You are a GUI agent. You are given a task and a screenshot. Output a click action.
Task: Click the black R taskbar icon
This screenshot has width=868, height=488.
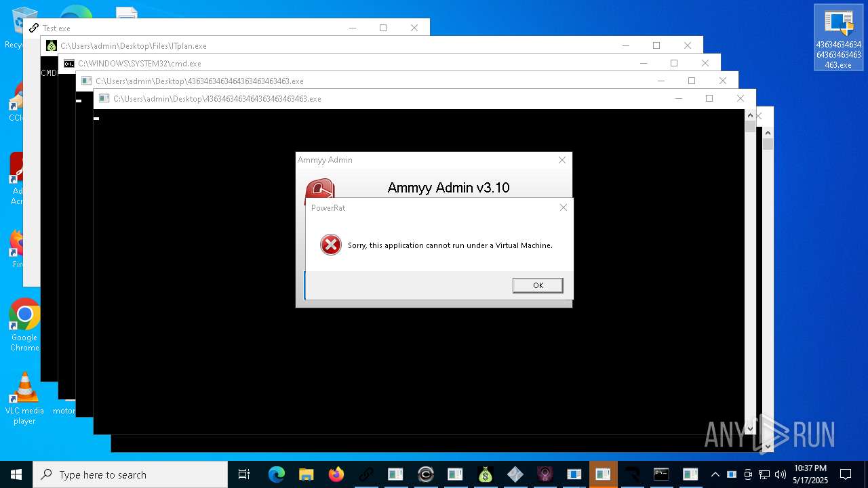click(x=631, y=474)
